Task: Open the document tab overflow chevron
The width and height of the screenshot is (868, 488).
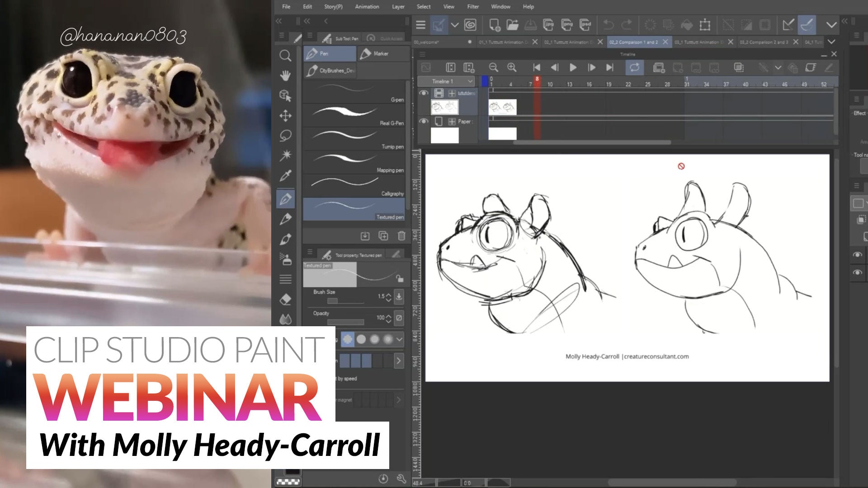Action: (831, 42)
